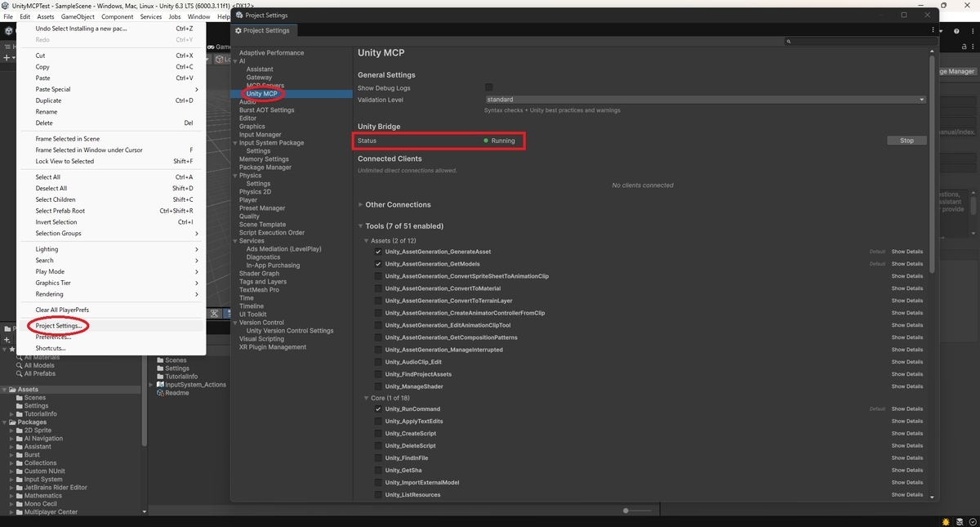
Task: Click the Burst package folder icon
Action: [19, 455]
